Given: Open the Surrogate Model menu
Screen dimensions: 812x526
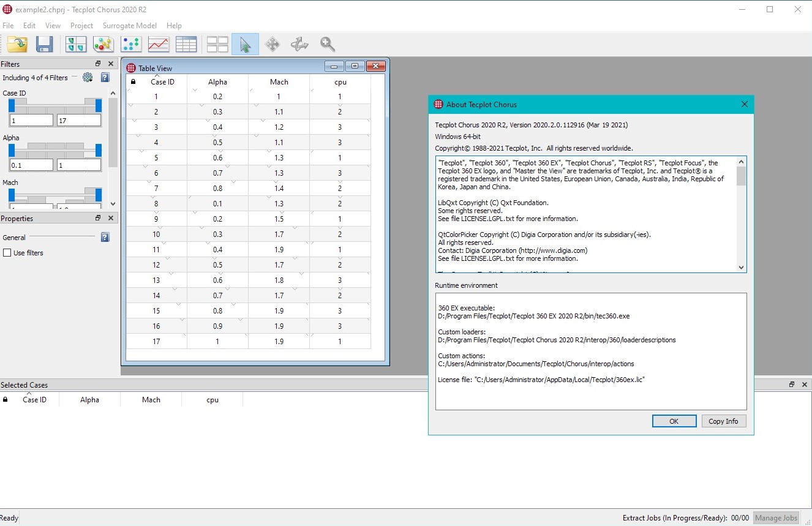Looking at the screenshot, I should 130,26.
